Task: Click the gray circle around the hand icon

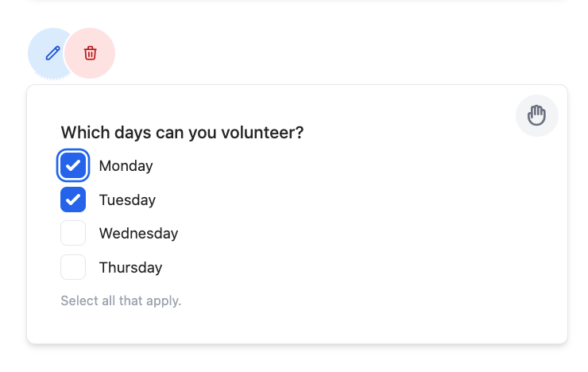Action: click(537, 115)
